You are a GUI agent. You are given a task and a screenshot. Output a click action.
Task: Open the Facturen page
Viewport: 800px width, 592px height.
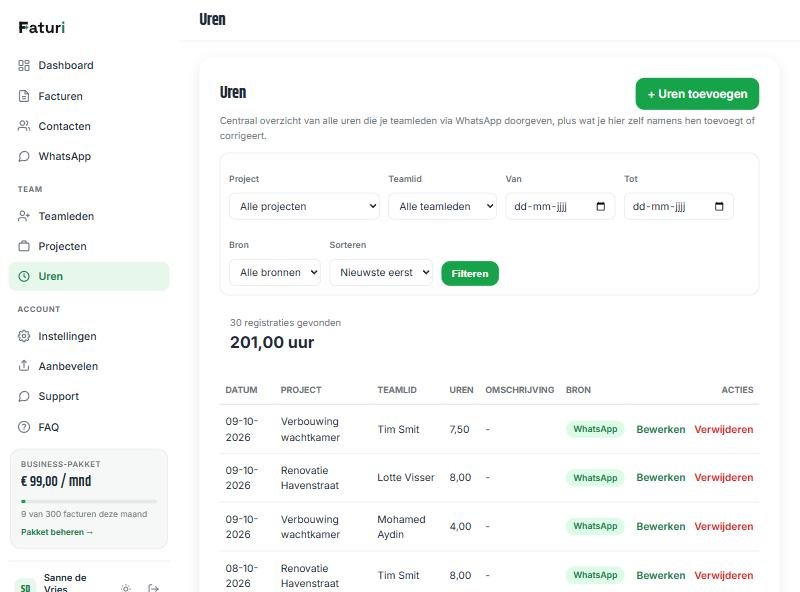click(89, 96)
